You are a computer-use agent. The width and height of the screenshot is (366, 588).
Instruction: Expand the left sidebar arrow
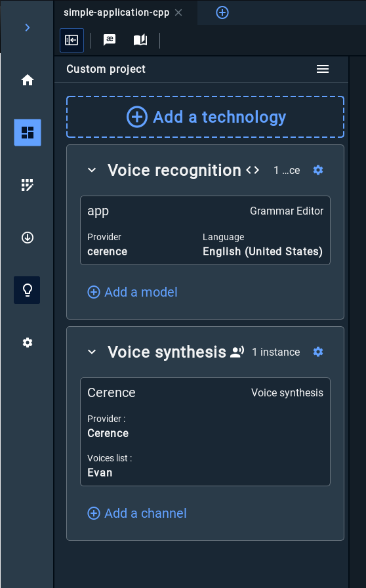tap(28, 28)
